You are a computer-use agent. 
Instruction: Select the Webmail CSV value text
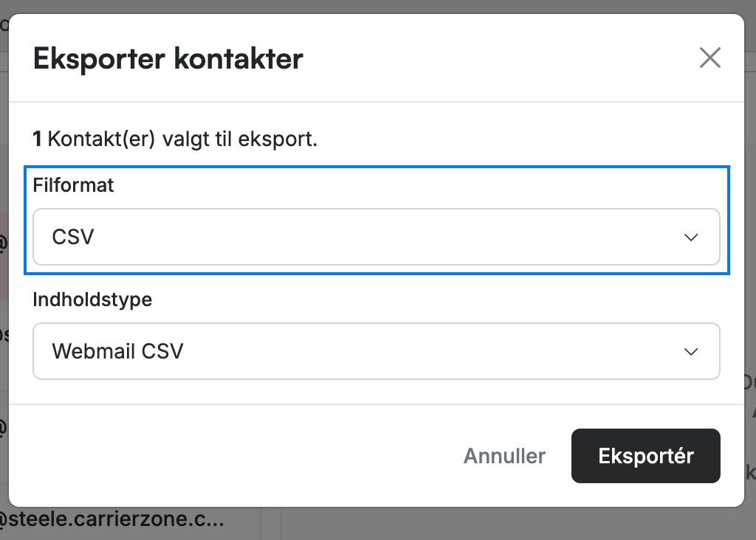click(117, 351)
